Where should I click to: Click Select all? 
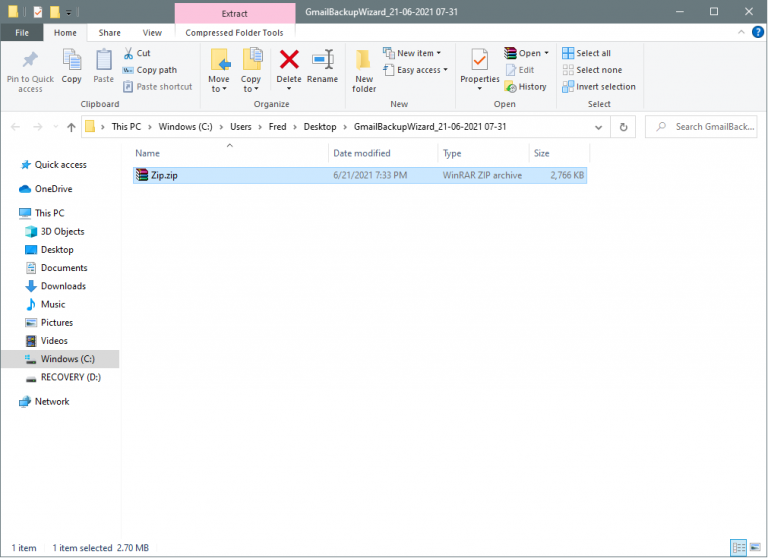tap(587, 53)
